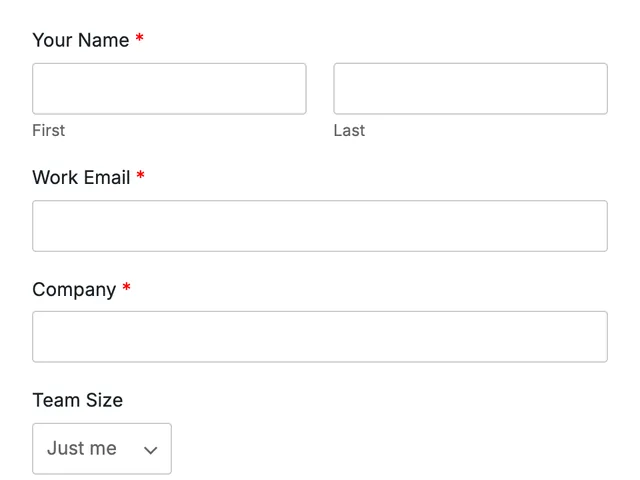Place cursor in the company name field
The image size is (640, 480).
point(320,337)
